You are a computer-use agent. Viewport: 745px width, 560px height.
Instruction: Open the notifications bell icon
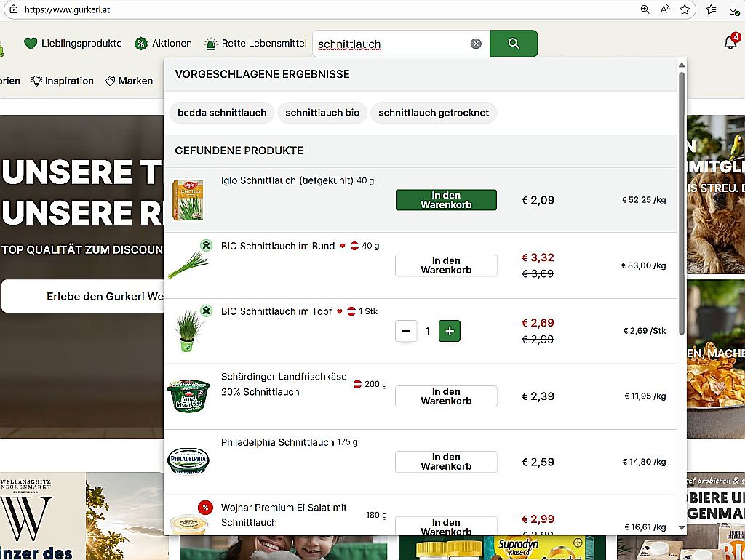click(730, 43)
